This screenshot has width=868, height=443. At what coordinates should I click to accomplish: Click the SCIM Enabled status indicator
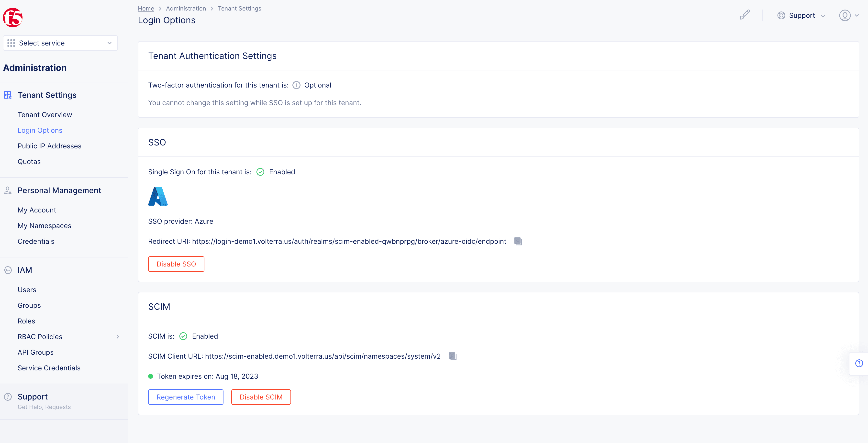point(183,336)
